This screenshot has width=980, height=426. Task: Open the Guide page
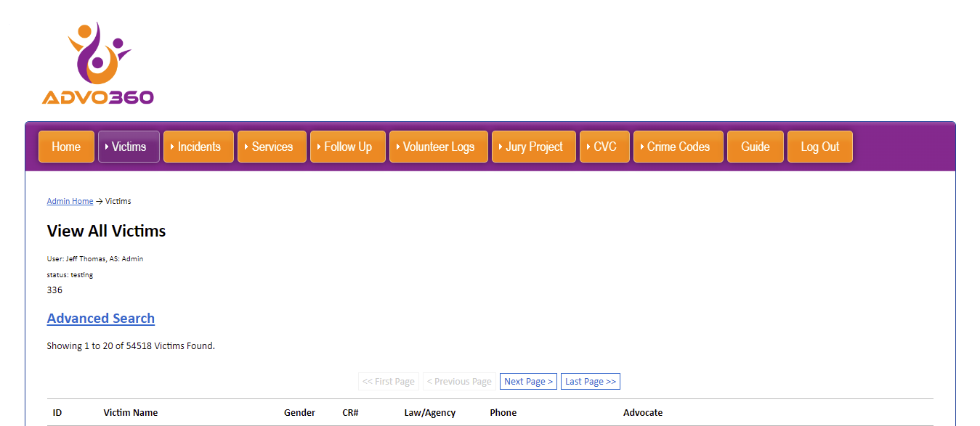[x=755, y=147]
